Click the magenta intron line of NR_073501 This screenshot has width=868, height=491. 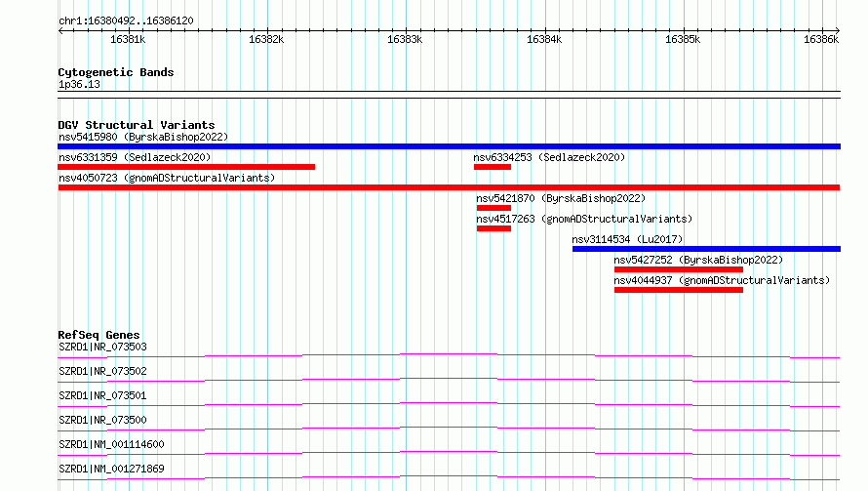[449, 403]
